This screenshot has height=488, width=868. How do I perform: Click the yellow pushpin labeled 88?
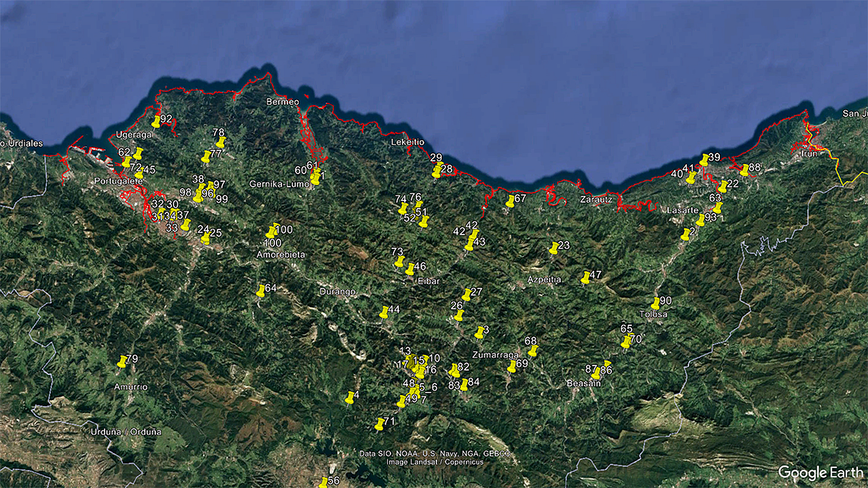tap(745, 170)
